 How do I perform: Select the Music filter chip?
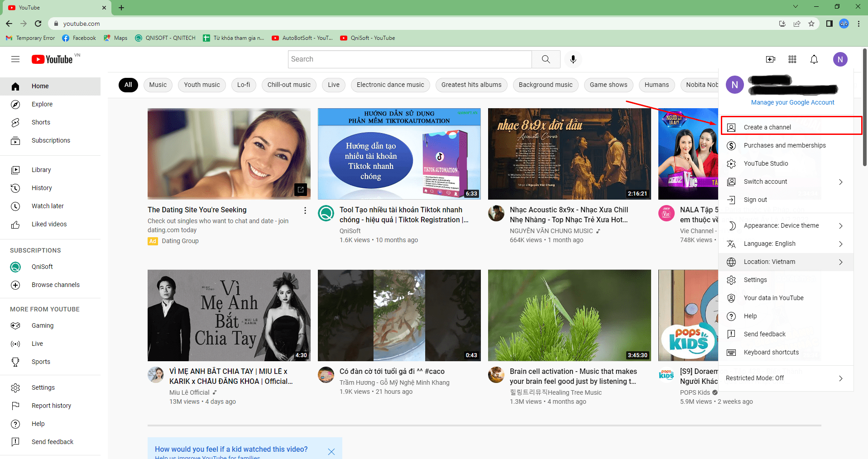[158, 85]
